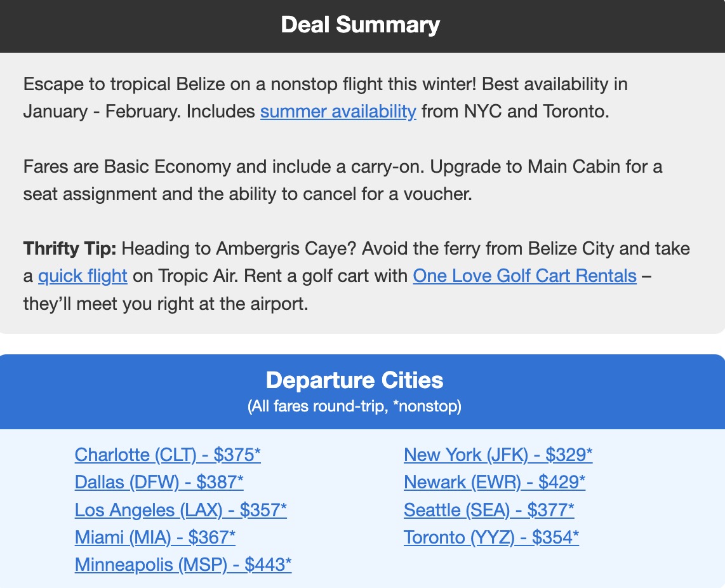Click the Departure Cities heading

(354, 380)
